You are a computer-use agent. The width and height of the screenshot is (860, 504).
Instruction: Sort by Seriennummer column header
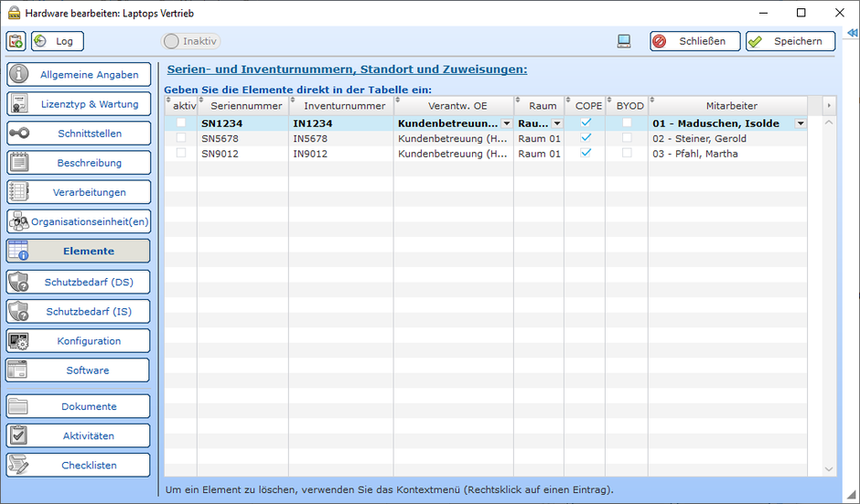pos(243,106)
